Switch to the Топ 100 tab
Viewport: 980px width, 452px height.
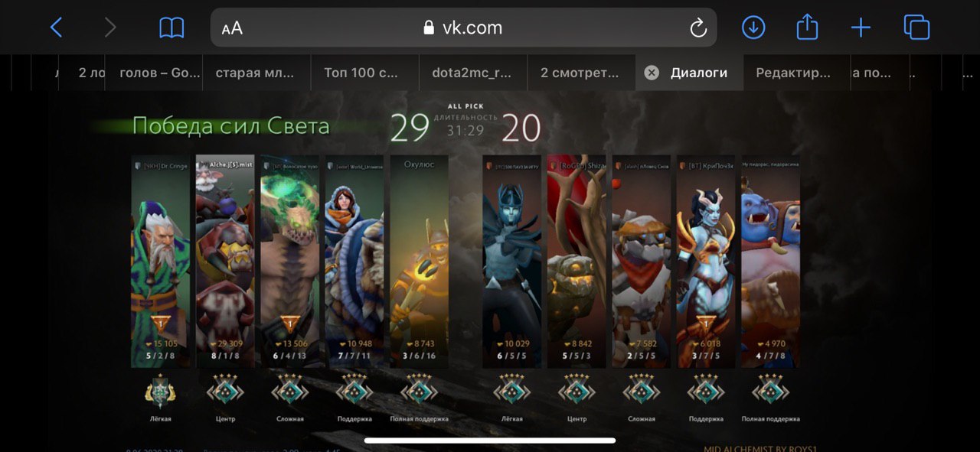[x=364, y=73]
